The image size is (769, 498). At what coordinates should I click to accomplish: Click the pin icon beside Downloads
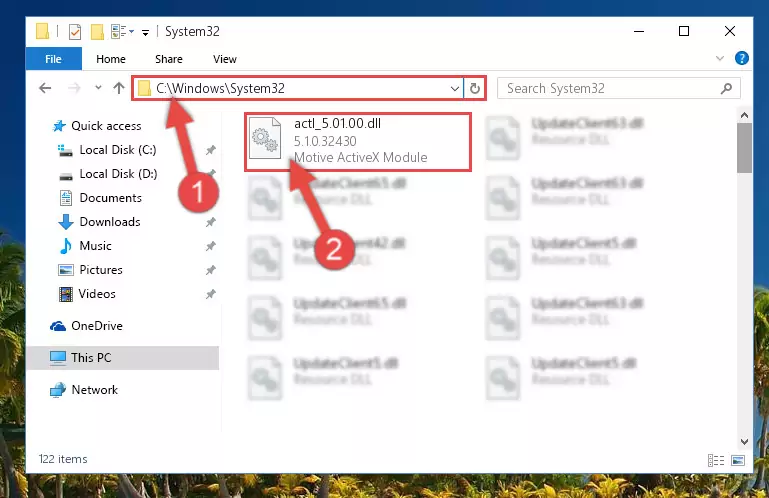tap(210, 222)
